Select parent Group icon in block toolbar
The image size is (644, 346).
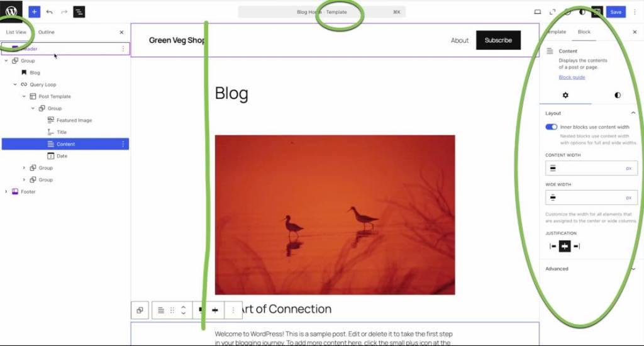click(x=140, y=310)
